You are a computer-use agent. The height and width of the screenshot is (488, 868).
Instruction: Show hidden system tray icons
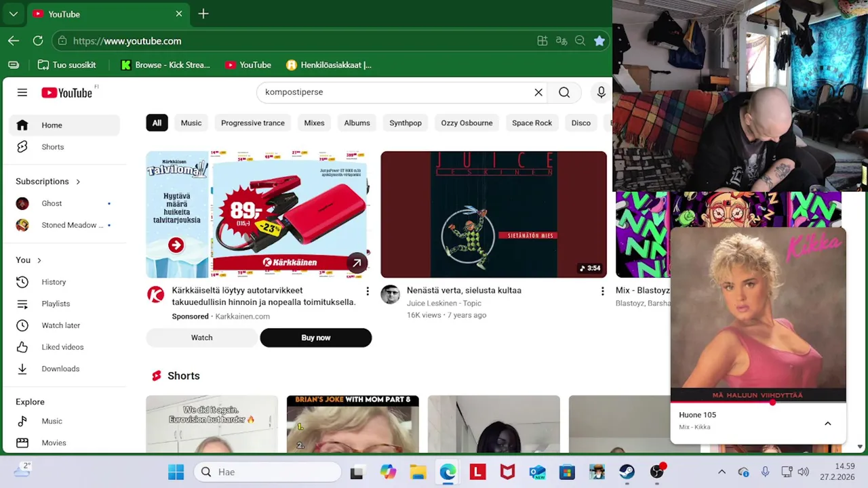click(x=722, y=472)
